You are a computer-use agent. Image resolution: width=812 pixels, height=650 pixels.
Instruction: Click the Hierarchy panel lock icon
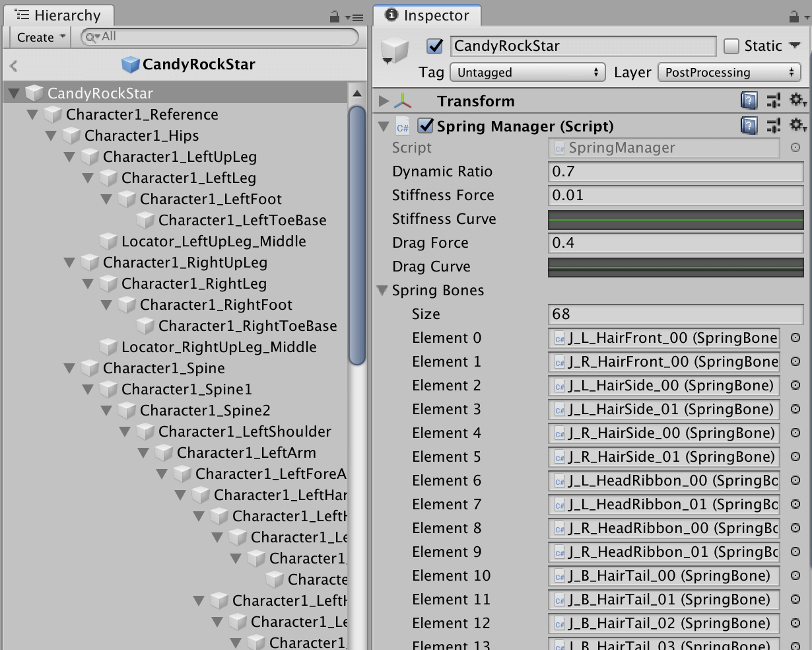335,17
